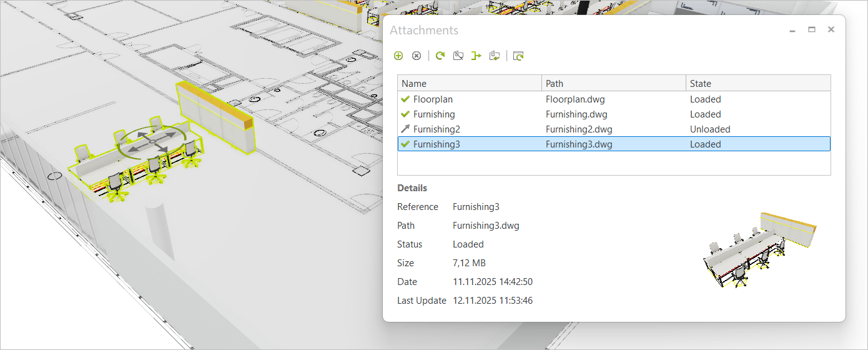
Task: Select the Furnishing2 attachment row
Action: [x=614, y=129]
